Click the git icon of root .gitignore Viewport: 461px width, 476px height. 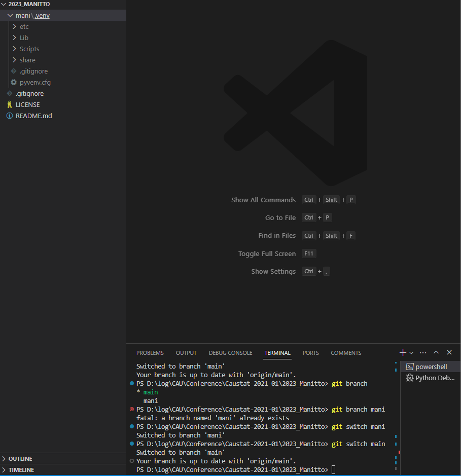[10, 93]
